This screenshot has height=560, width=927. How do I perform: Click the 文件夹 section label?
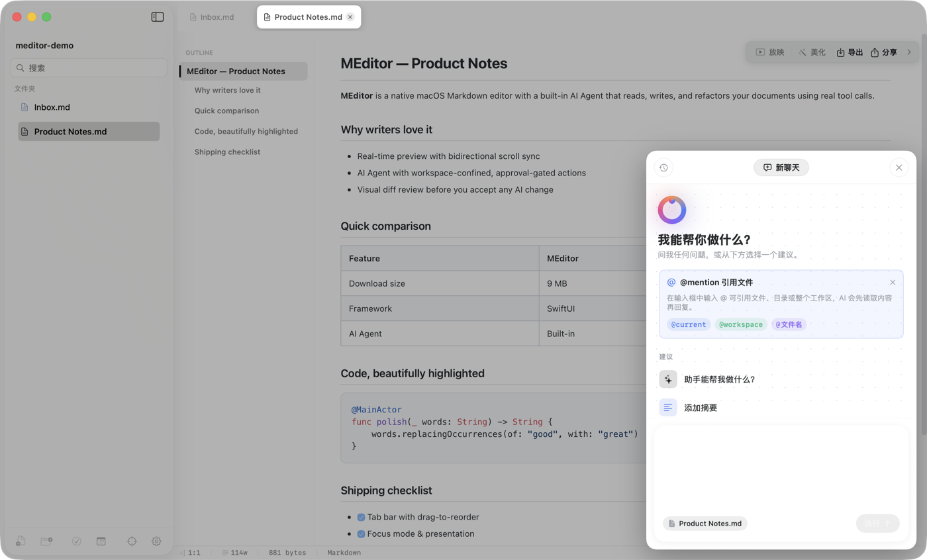click(x=24, y=88)
